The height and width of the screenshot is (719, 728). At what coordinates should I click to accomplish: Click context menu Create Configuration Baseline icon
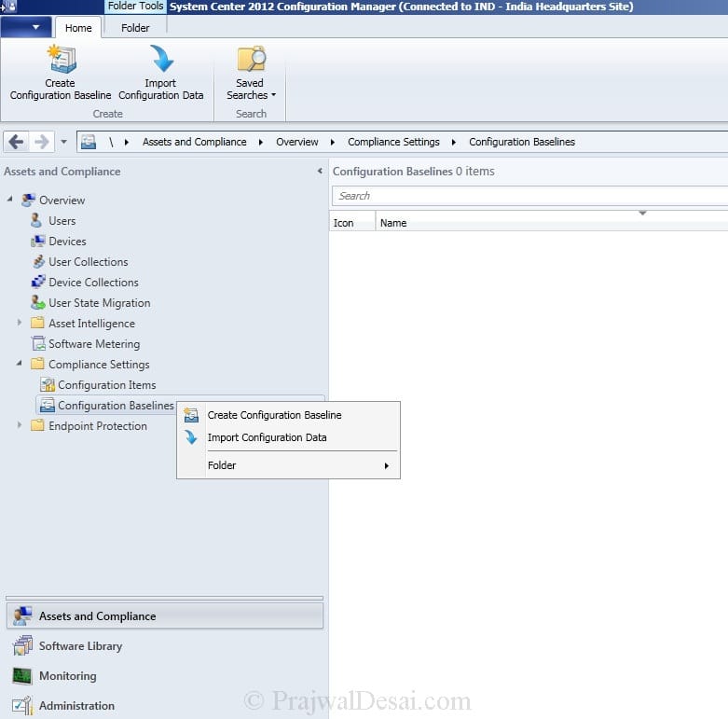191,415
